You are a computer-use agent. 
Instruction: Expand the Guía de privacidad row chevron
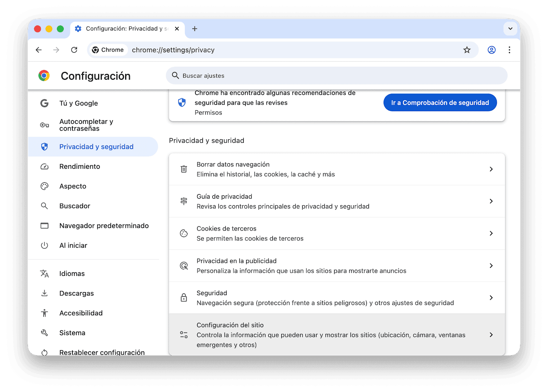491,201
